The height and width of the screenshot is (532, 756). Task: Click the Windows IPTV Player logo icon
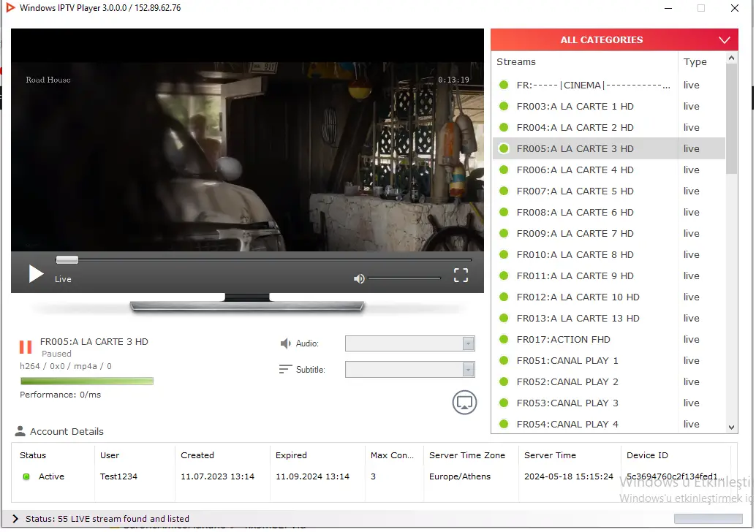10,8
